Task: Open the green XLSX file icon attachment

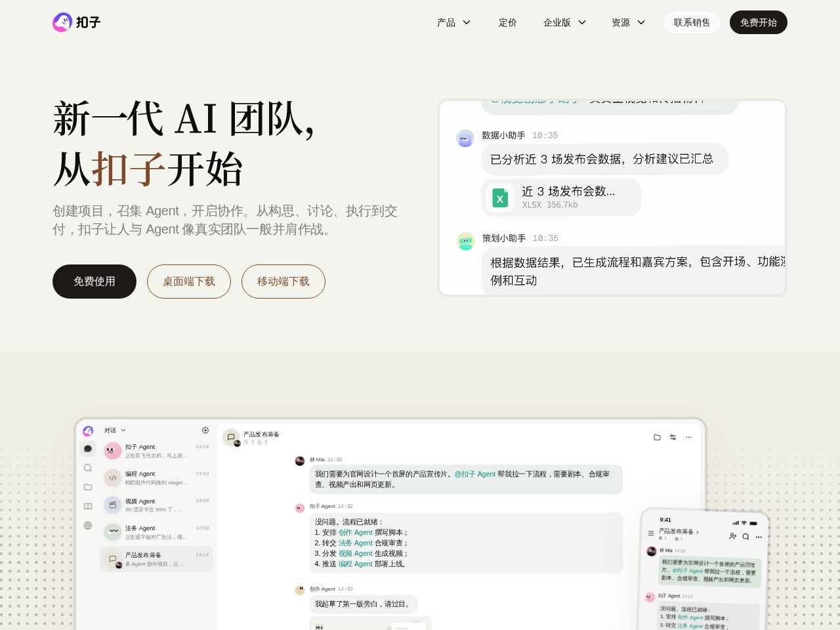Action: [500, 198]
